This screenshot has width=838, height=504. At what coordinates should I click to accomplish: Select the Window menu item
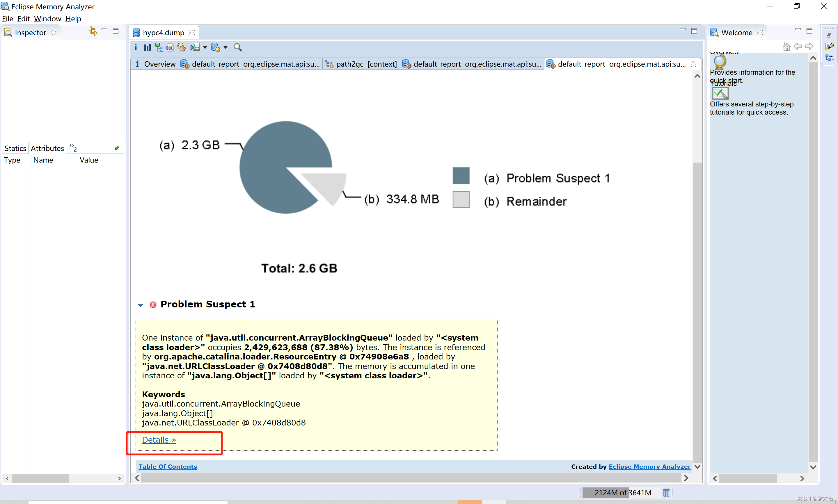pos(47,19)
